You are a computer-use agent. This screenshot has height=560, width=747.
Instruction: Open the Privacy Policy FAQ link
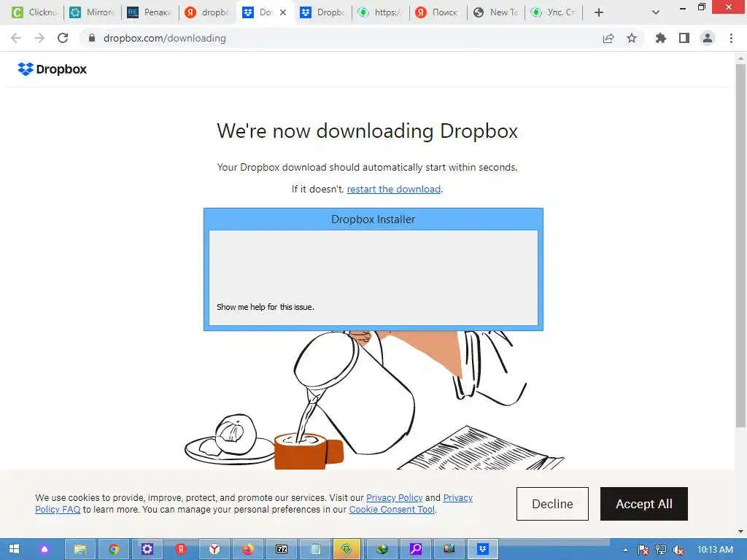point(58,510)
